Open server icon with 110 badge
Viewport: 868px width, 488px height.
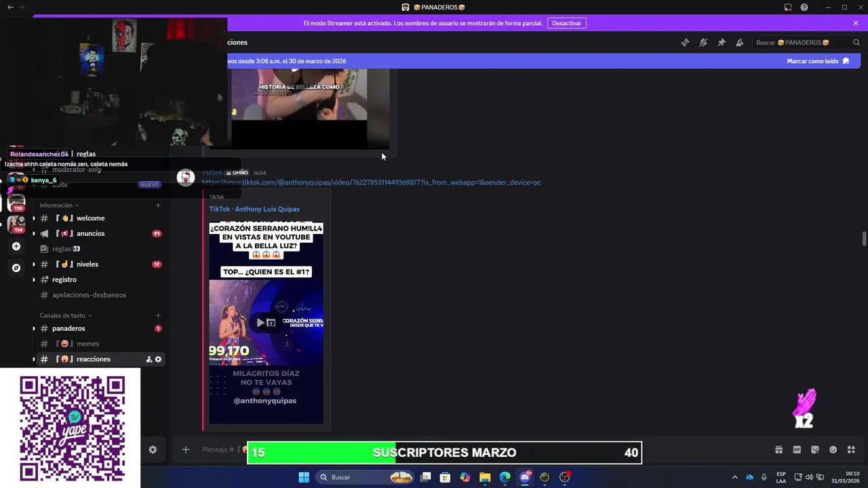(16, 203)
